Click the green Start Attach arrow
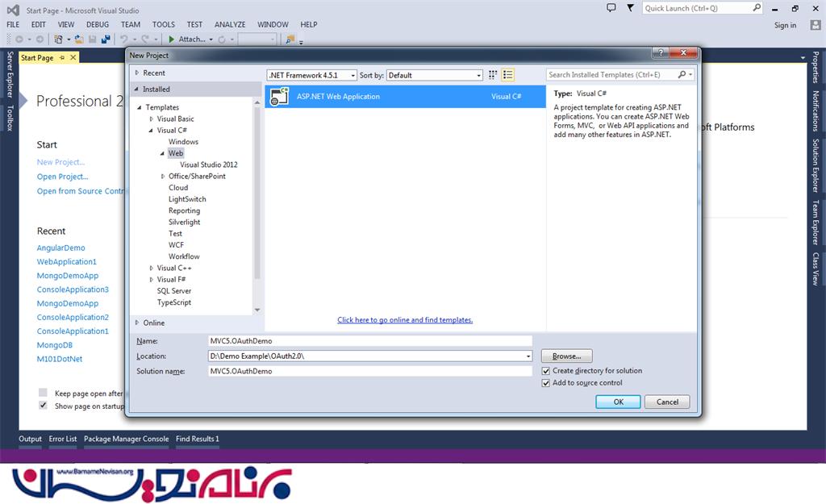The image size is (826, 504). (171, 39)
